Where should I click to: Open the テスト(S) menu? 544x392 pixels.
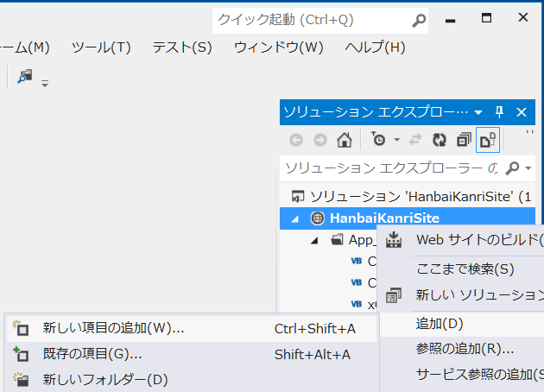[182, 47]
